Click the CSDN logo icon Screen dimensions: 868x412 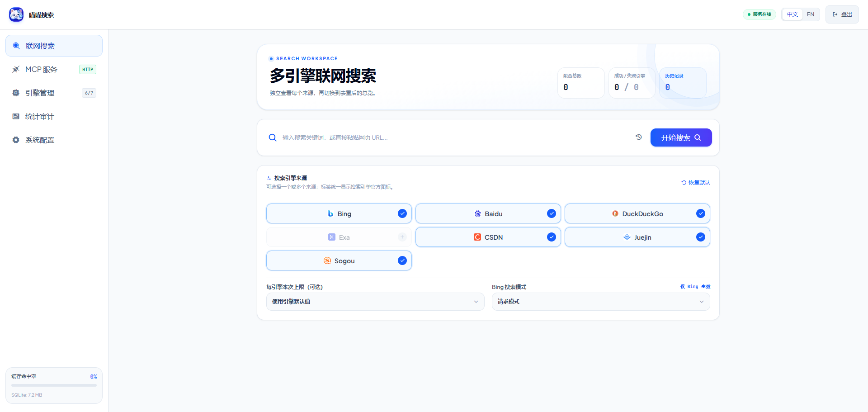[x=477, y=237]
